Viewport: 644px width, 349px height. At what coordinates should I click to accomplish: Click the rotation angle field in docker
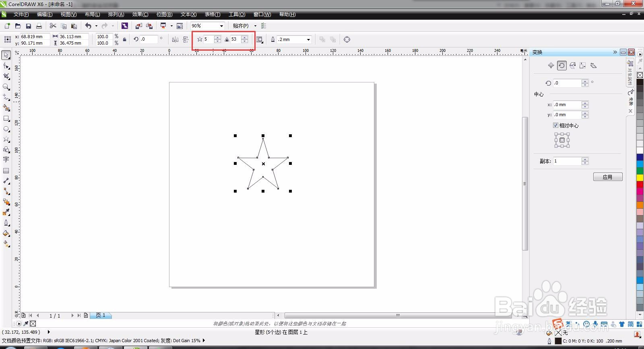coord(568,83)
